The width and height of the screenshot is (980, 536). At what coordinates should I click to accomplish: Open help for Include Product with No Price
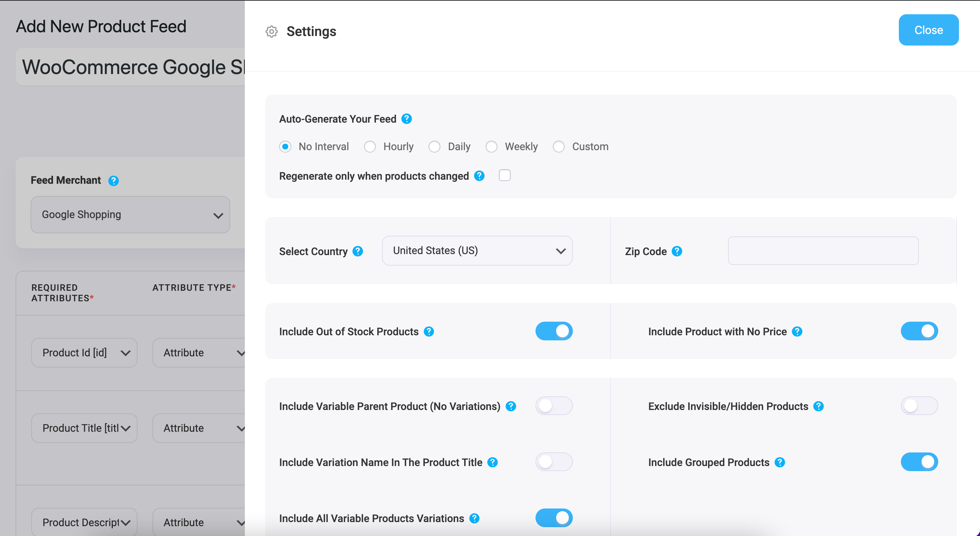[797, 332]
